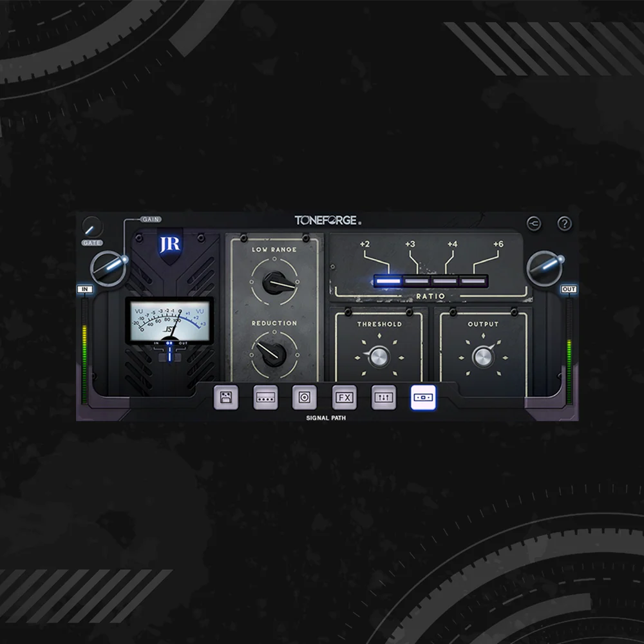Toggle the OUT switch on the right edge
Image resolution: width=644 pixels, height=644 pixels.
567,290
